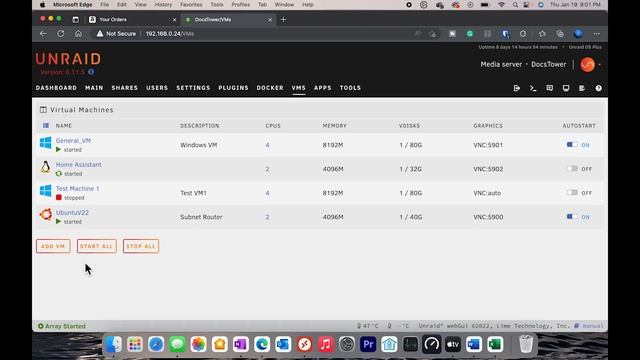Open the History menu in the menu bar
The width and height of the screenshot is (640, 360).
click(x=163, y=4)
